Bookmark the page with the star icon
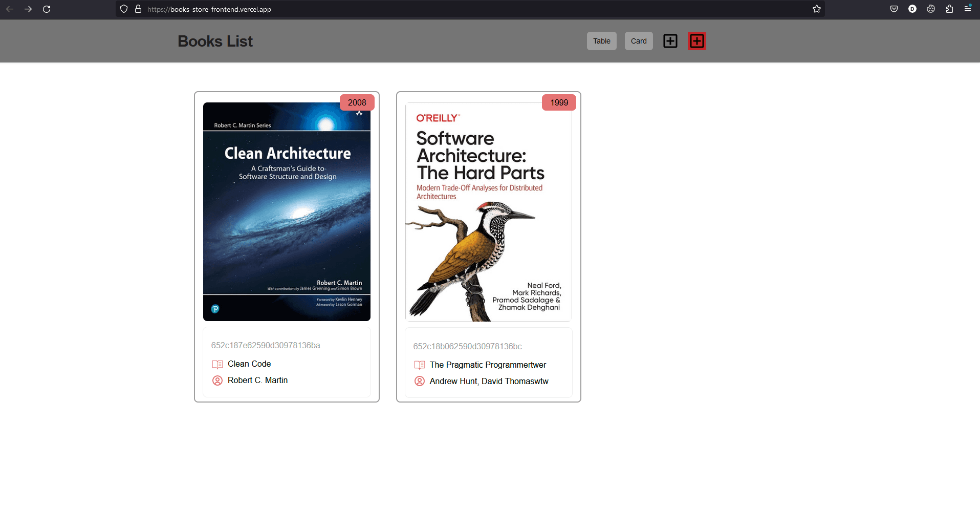The height and width of the screenshot is (507, 980). pyautogui.click(x=817, y=9)
